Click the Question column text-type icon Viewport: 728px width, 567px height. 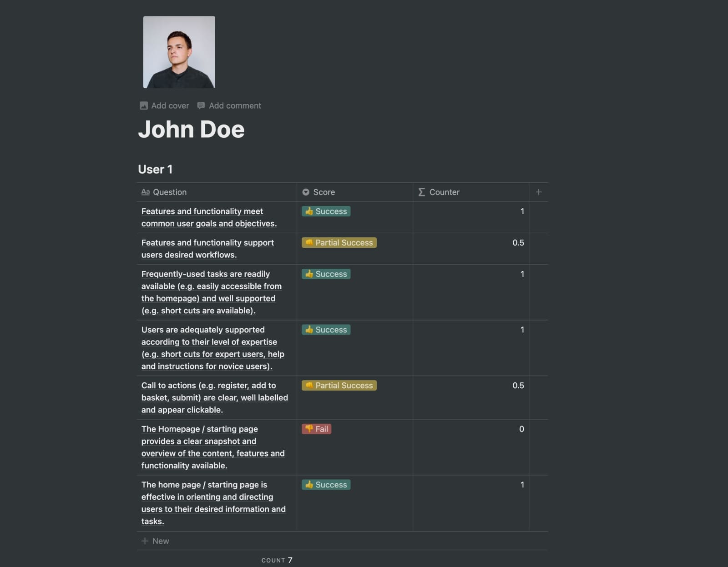tap(146, 192)
